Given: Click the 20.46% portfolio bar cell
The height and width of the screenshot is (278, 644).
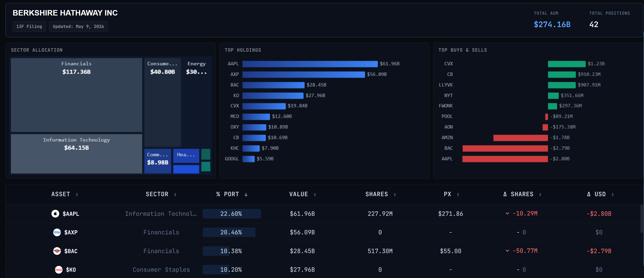Looking at the screenshot, I should (x=232, y=232).
